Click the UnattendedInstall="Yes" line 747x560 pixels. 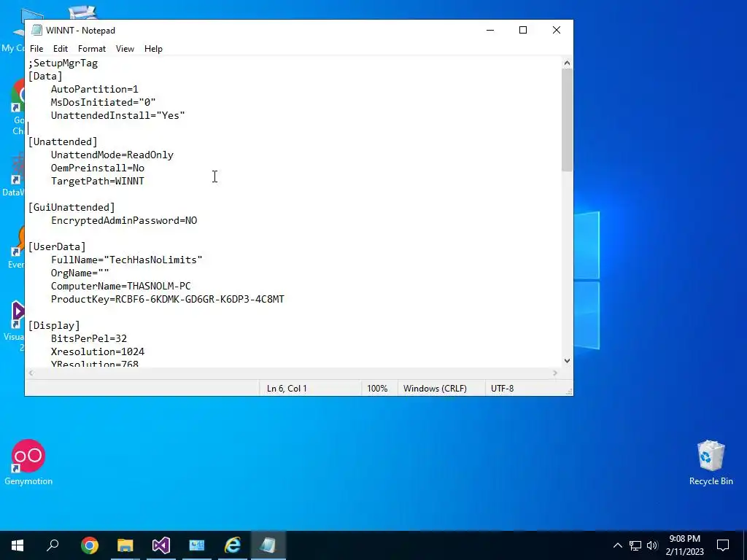click(118, 115)
